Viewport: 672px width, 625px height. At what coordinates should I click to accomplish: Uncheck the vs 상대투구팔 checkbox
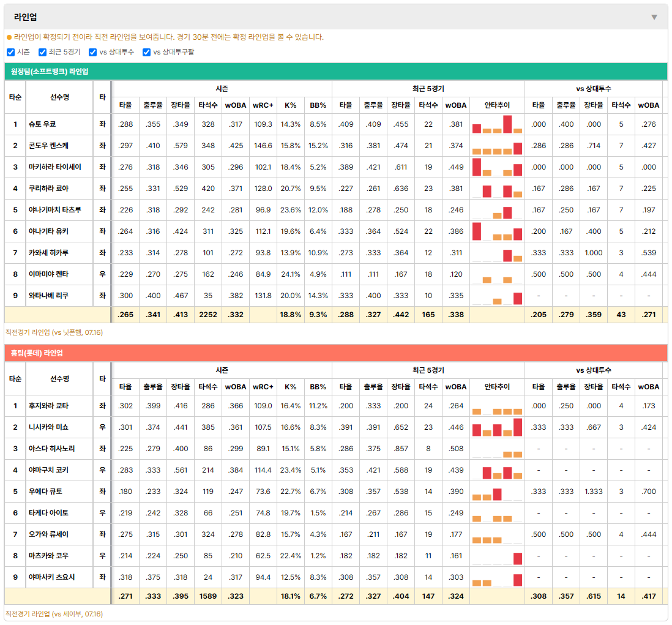coord(146,52)
